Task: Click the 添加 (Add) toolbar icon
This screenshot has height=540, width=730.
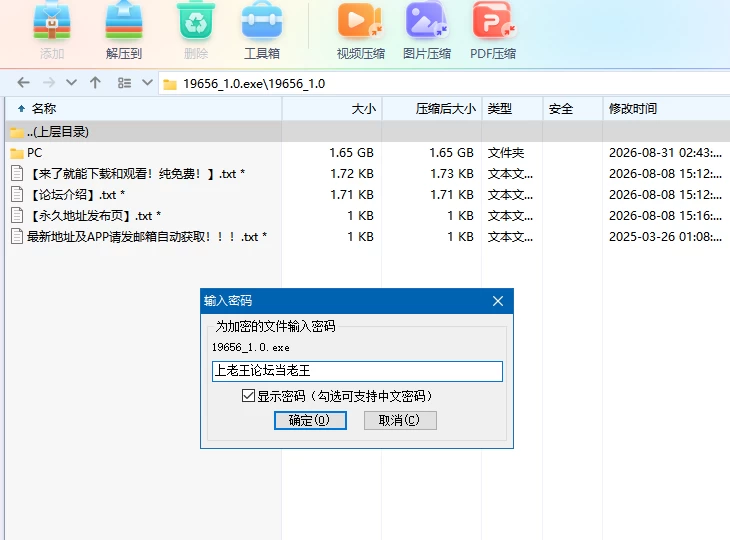Action: (x=52, y=21)
